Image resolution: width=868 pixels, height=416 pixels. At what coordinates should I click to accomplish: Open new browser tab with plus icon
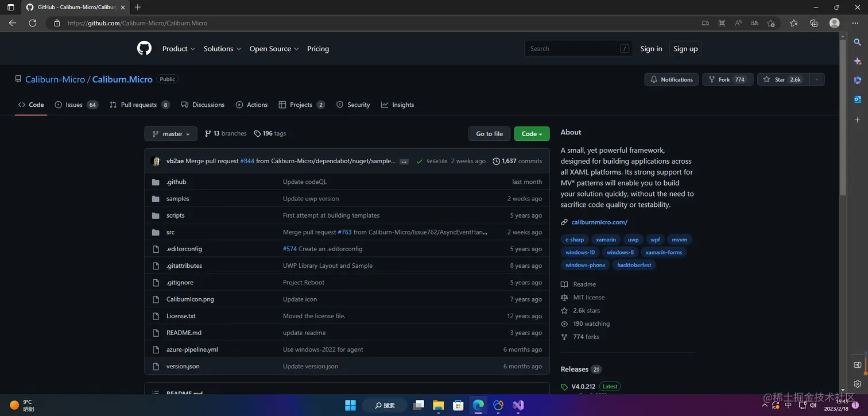click(x=138, y=7)
